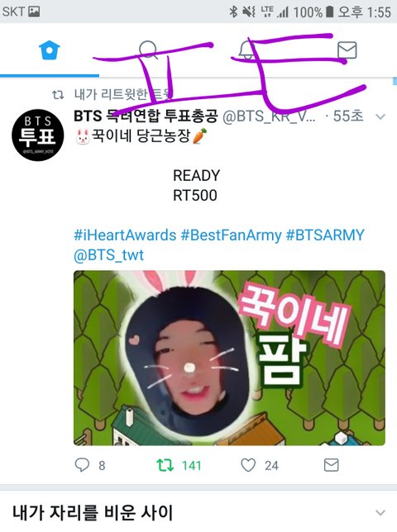Tap the battery icon in status bar
This screenshot has height=532, width=397.
tap(329, 12)
